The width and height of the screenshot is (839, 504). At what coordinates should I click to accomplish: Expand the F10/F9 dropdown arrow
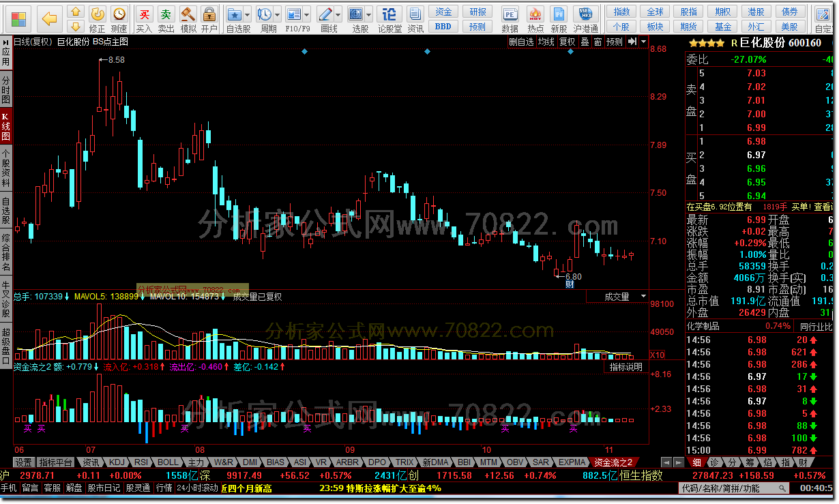tap(307, 15)
